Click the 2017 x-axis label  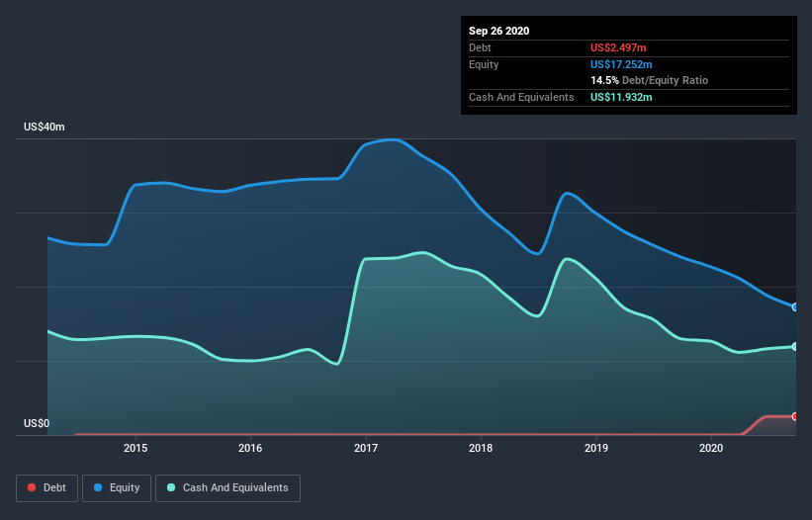pos(366,448)
